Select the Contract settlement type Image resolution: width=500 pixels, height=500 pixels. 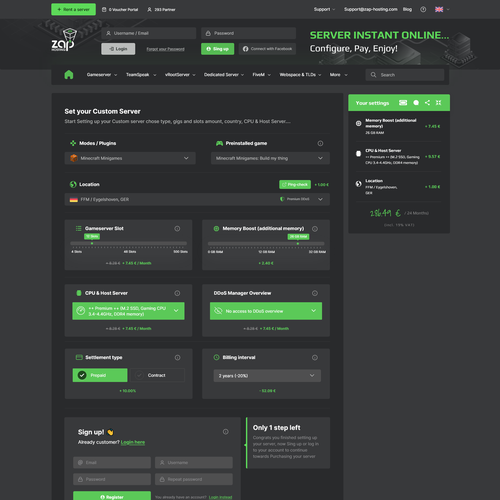pyautogui.click(x=157, y=375)
